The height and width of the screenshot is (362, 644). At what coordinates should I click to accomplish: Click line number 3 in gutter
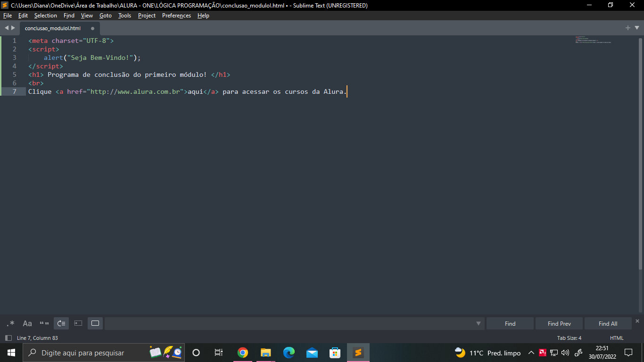(14, 58)
